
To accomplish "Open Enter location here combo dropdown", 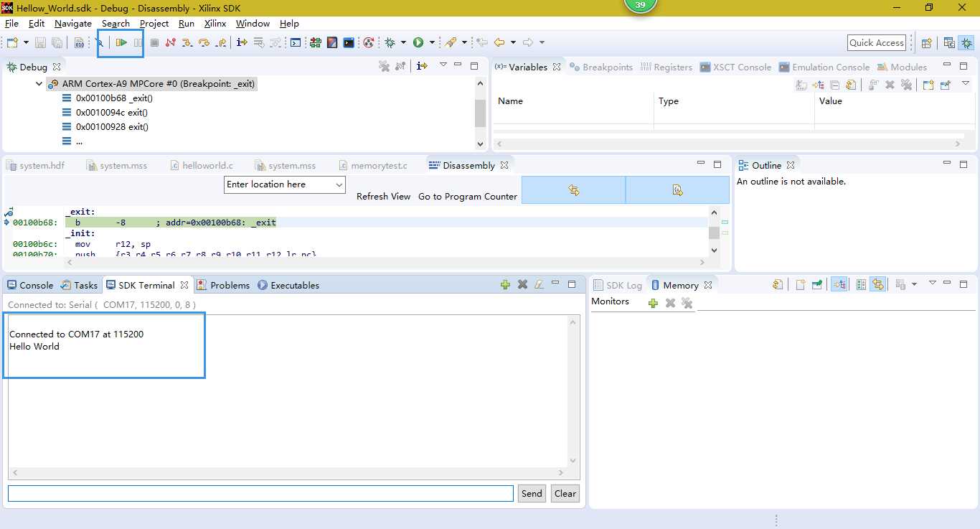I will [339, 184].
